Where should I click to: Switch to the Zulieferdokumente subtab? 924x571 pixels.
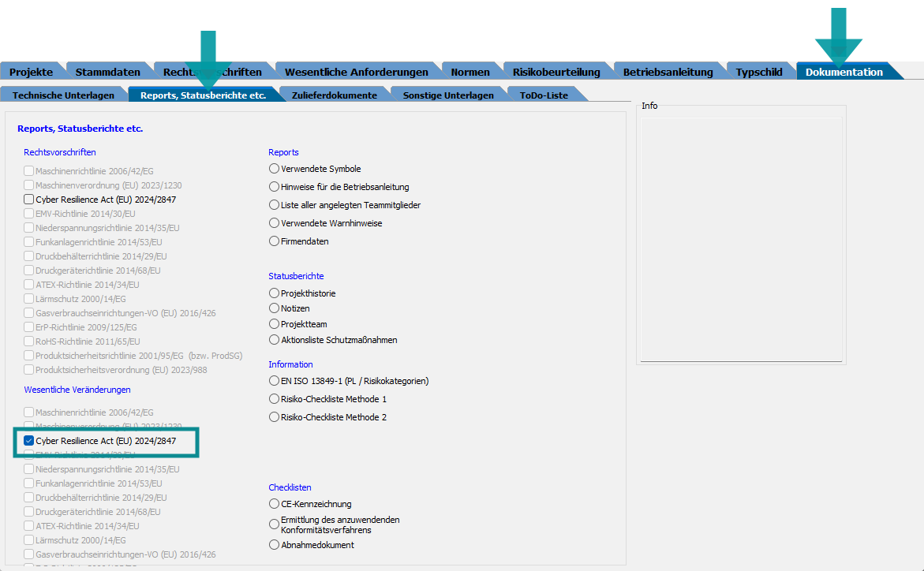point(335,95)
